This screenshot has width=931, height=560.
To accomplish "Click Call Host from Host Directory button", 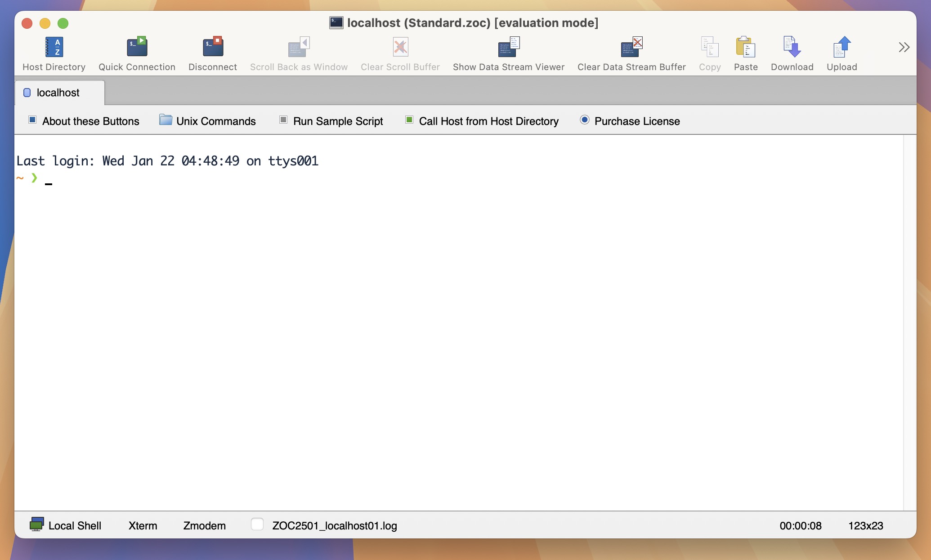I will [x=488, y=121].
